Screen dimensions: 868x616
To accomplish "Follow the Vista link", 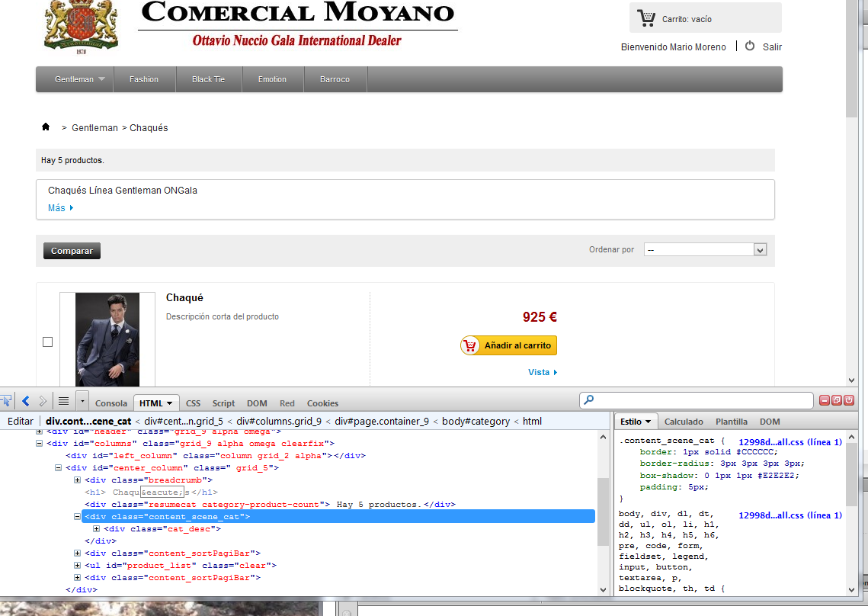I will (x=543, y=372).
